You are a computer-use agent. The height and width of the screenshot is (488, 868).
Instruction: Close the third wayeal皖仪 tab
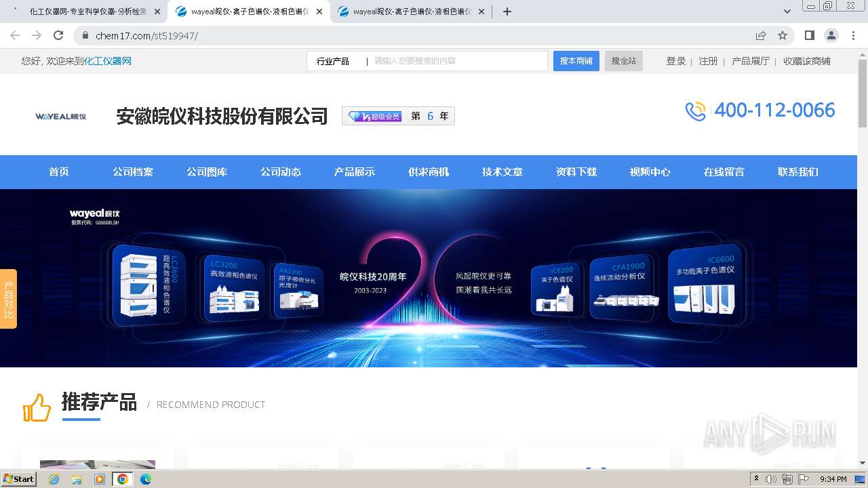481,12
